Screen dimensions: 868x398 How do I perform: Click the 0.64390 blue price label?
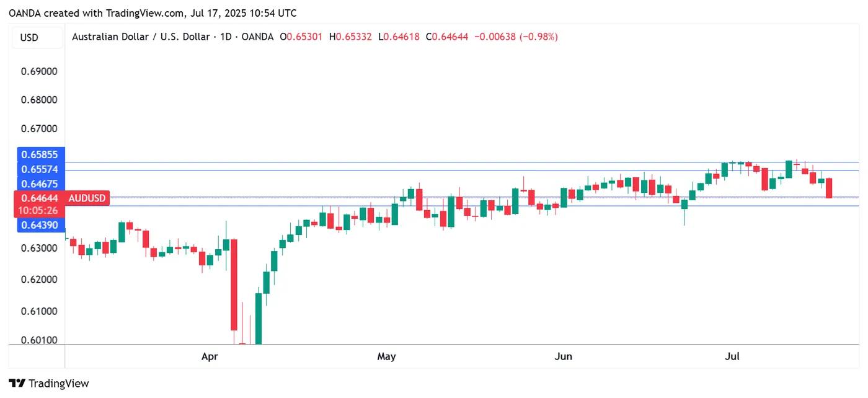point(39,224)
